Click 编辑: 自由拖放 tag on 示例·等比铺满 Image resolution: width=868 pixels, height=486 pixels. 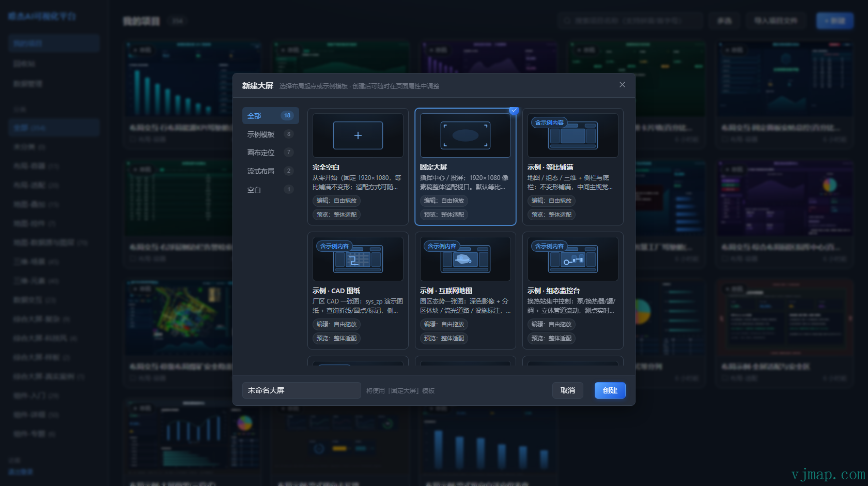pyautogui.click(x=552, y=201)
